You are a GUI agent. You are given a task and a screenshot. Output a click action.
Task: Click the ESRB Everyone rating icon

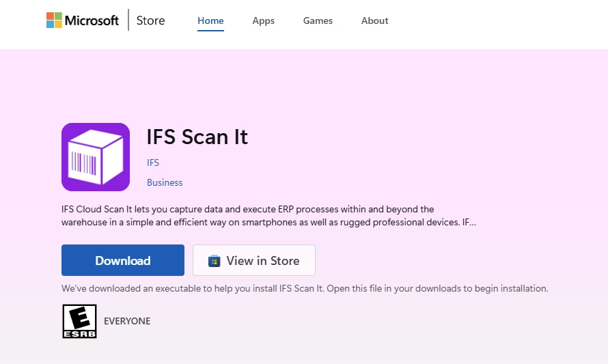[x=79, y=322]
